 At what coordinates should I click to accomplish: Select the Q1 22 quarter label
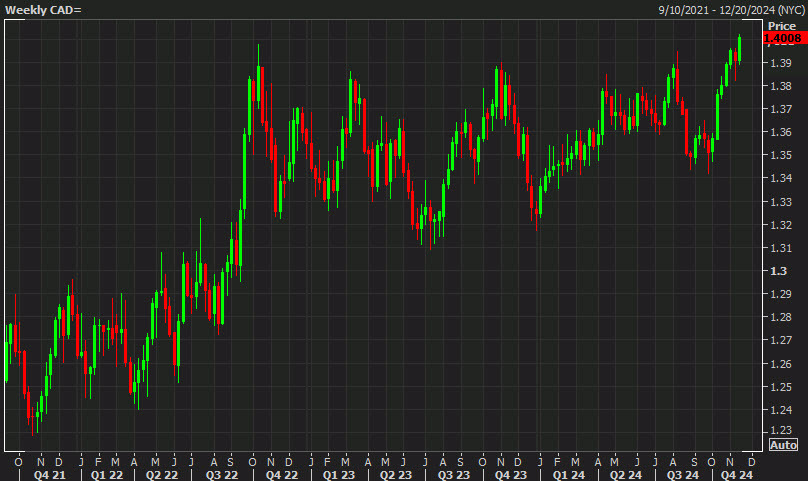[x=107, y=474]
